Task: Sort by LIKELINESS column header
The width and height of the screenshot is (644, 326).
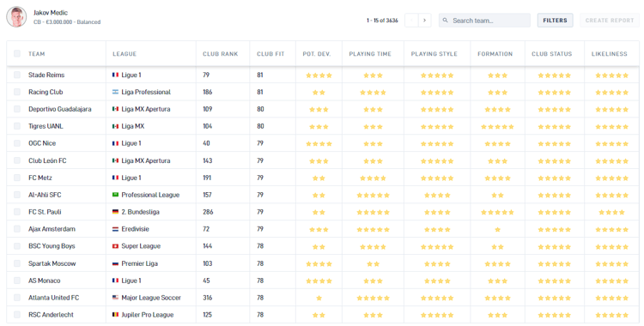Action: pyautogui.click(x=609, y=54)
